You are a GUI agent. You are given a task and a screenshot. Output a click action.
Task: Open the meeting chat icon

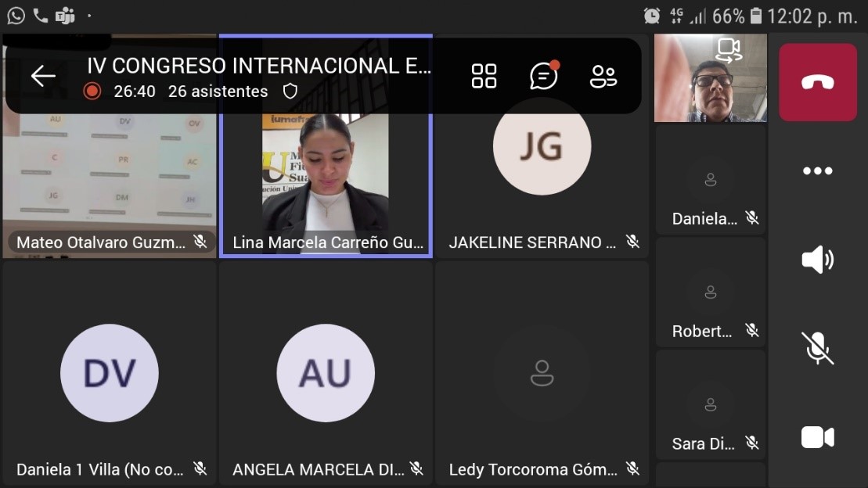[x=544, y=76]
